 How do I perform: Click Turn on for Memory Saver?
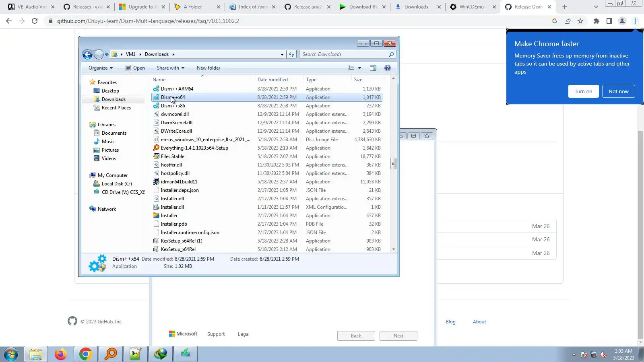point(584,91)
